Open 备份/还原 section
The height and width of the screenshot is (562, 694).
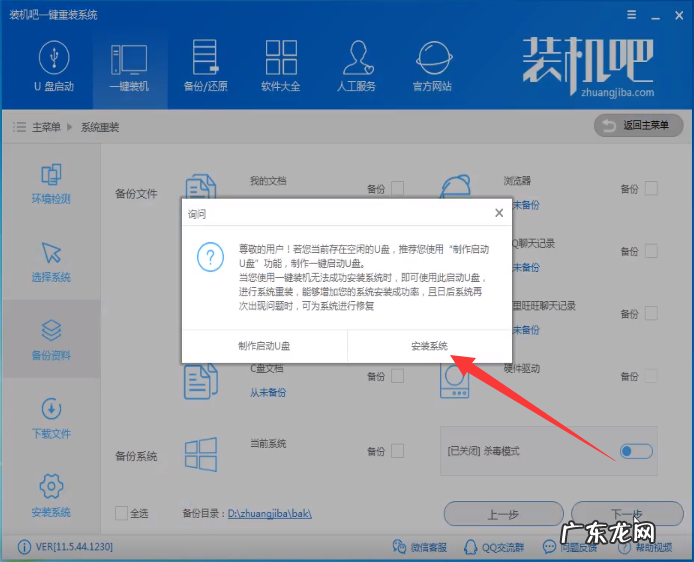click(x=205, y=65)
